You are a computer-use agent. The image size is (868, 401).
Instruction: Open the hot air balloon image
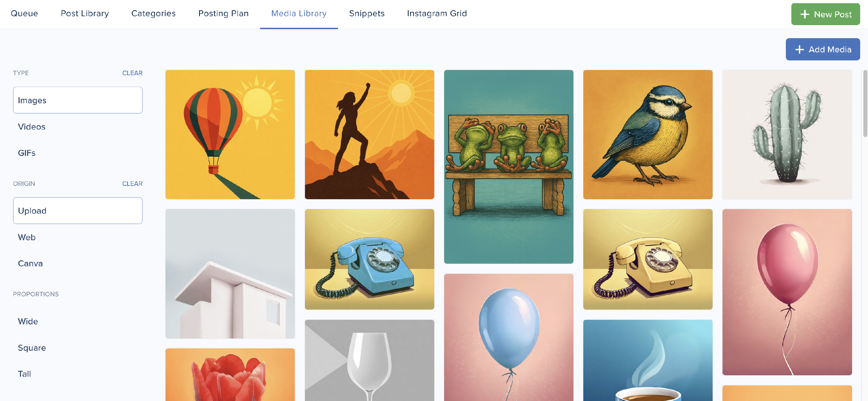(230, 135)
